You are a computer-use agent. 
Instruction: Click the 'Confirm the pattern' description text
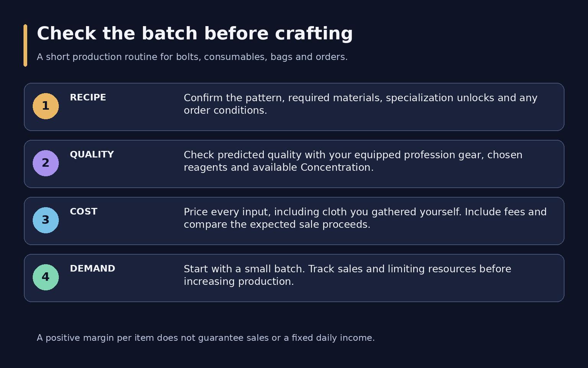[361, 104]
